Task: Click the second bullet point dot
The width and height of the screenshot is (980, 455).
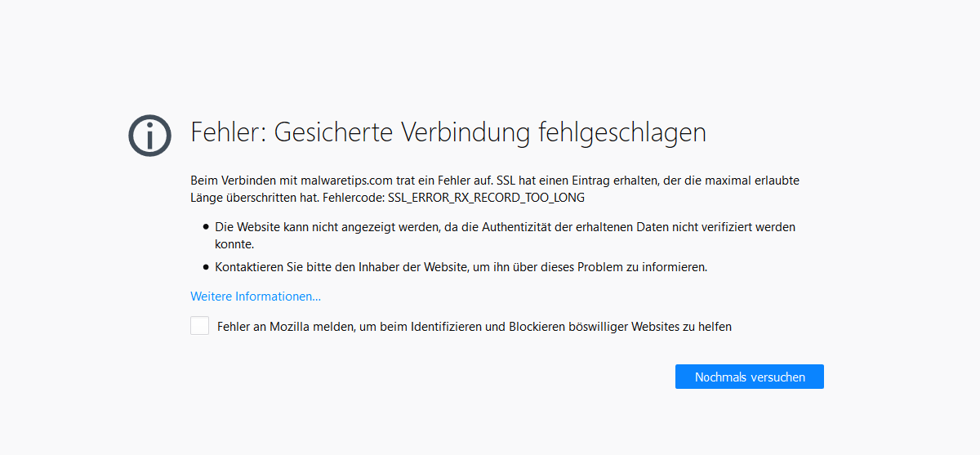Action: 207,266
